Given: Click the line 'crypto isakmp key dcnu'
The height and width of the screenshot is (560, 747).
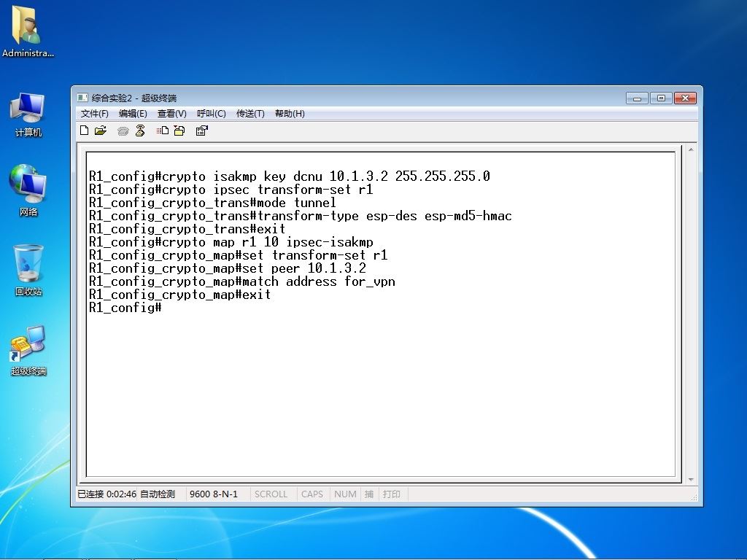Looking at the screenshot, I should click(x=289, y=176).
